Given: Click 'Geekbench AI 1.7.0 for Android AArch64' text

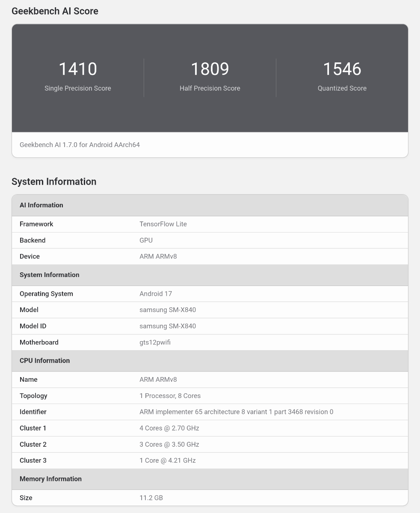Looking at the screenshot, I should pyautogui.click(x=80, y=145).
